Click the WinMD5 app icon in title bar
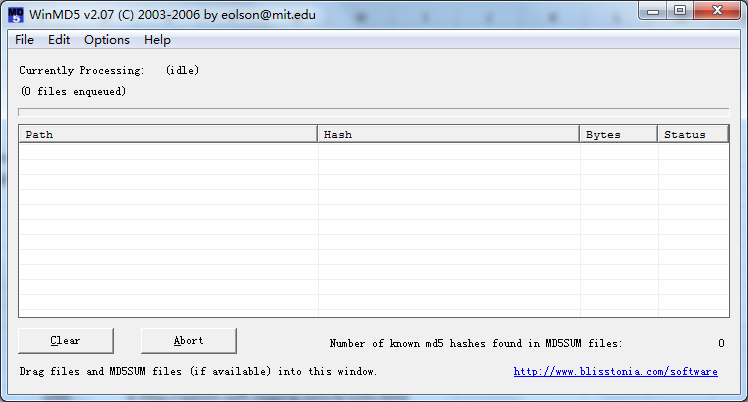Viewport: 748px width, 402px height. pyautogui.click(x=16, y=15)
